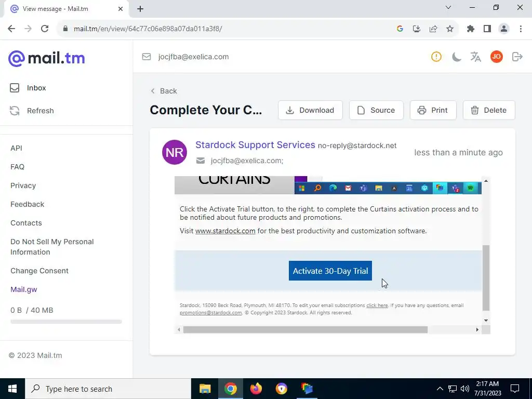Click the Google icon in address bar
The image size is (532, 399).
[x=400, y=29]
